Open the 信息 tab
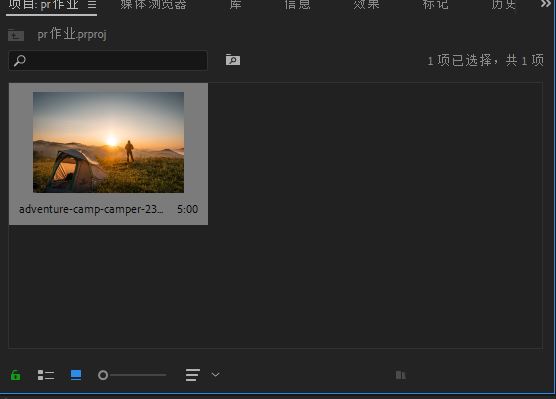Image resolution: width=556 pixels, height=399 pixels. click(x=297, y=5)
